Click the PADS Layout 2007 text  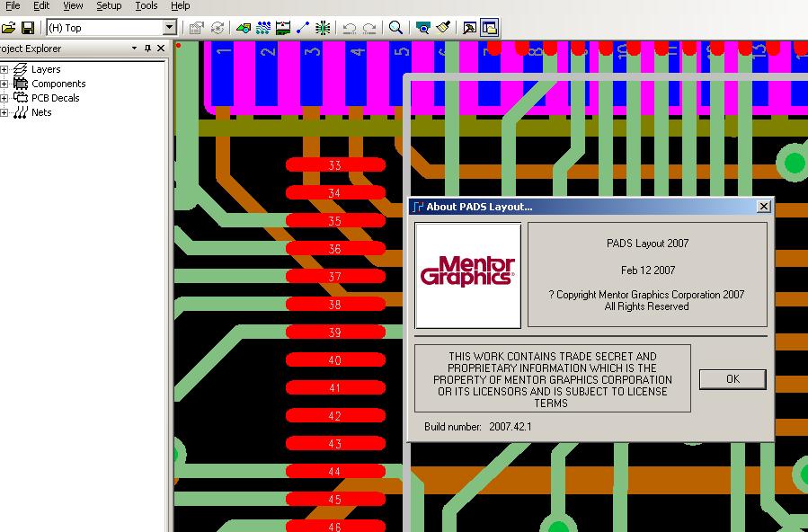(647, 243)
